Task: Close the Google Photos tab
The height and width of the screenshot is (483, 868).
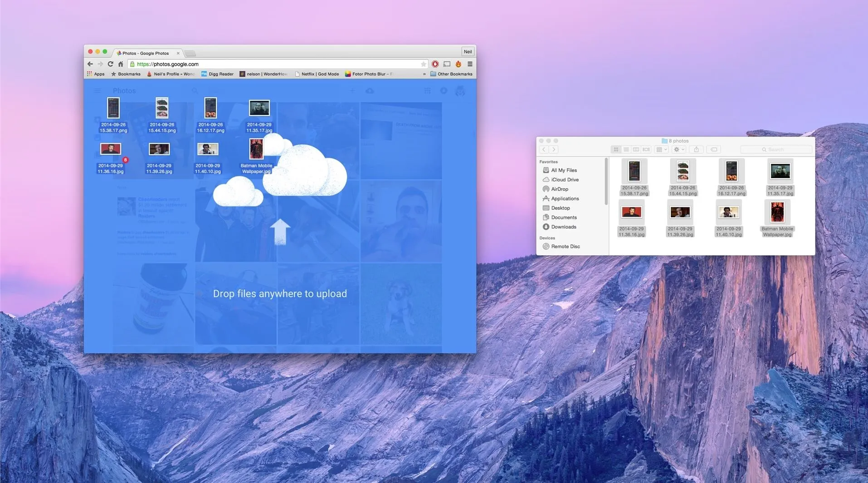Action: (178, 53)
